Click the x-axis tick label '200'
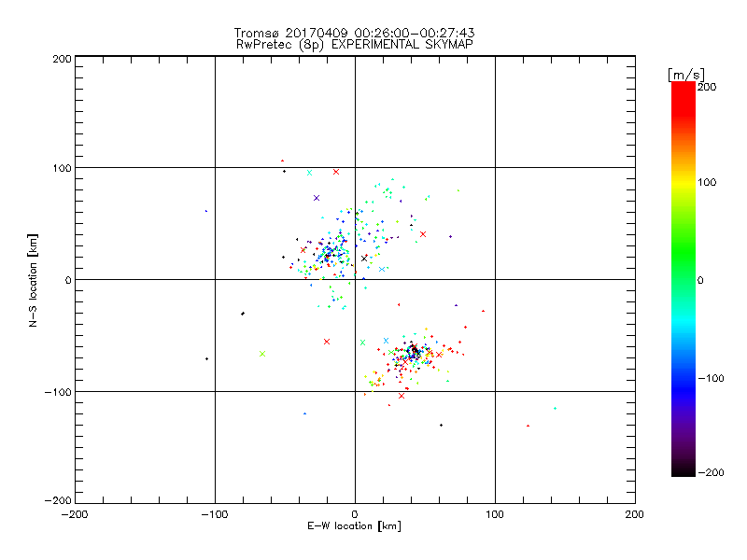The height and width of the screenshot is (560, 747). [x=635, y=514]
